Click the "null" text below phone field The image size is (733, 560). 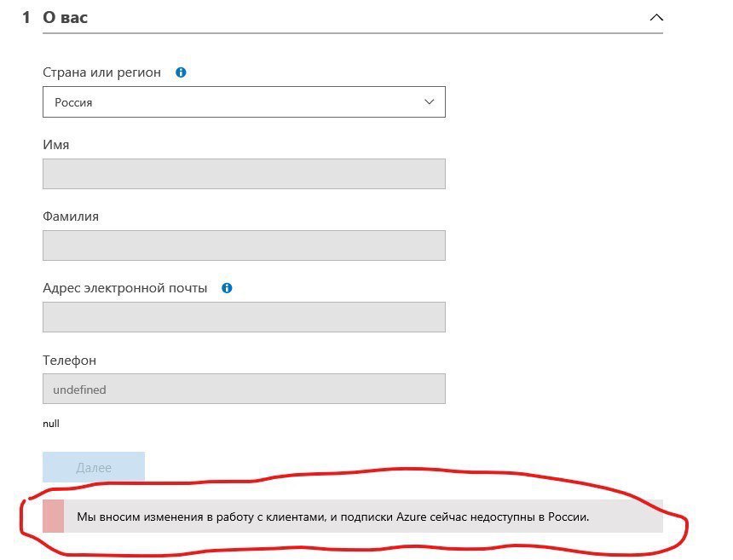click(x=51, y=424)
